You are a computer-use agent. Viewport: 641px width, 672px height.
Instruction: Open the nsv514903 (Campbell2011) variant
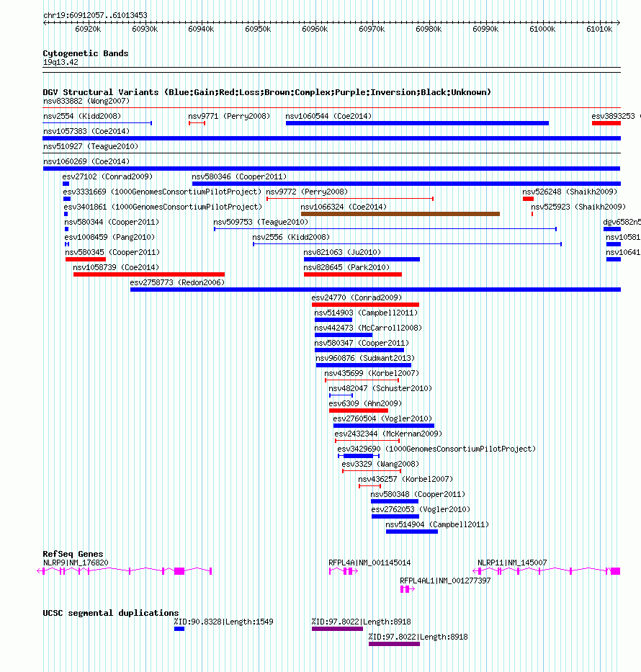[x=366, y=313]
